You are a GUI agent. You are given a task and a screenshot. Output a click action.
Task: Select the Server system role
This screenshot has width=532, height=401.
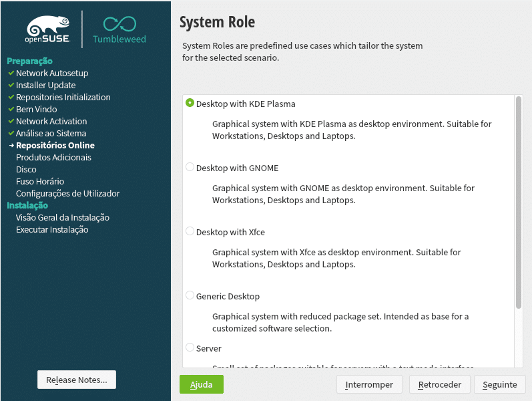click(x=190, y=348)
